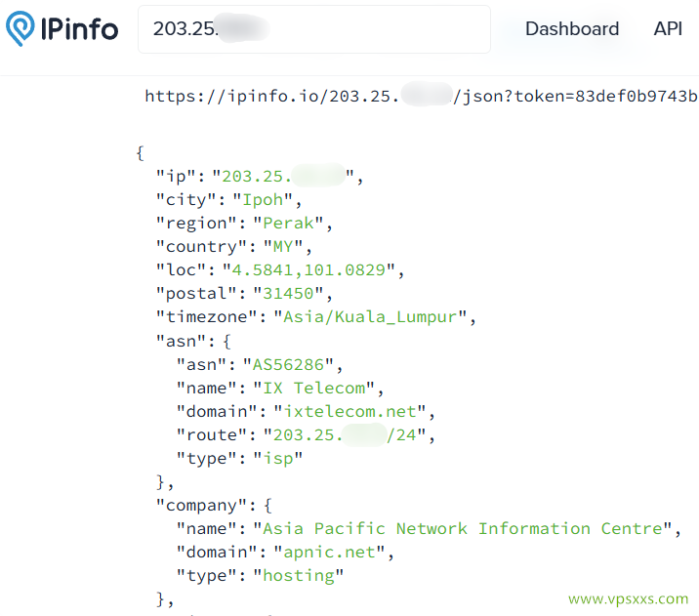Open the Dashboard link
The height and width of the screenshot is (616, 699).
[572, 29]
